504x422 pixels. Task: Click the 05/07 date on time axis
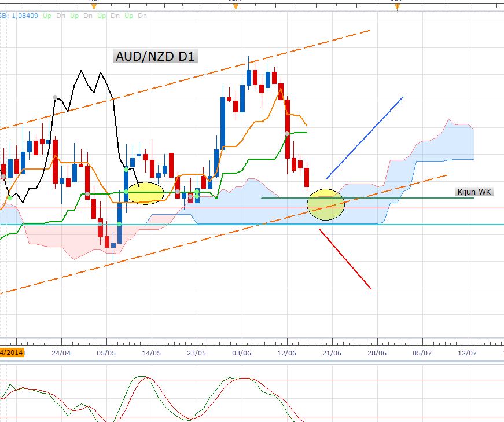422,353
